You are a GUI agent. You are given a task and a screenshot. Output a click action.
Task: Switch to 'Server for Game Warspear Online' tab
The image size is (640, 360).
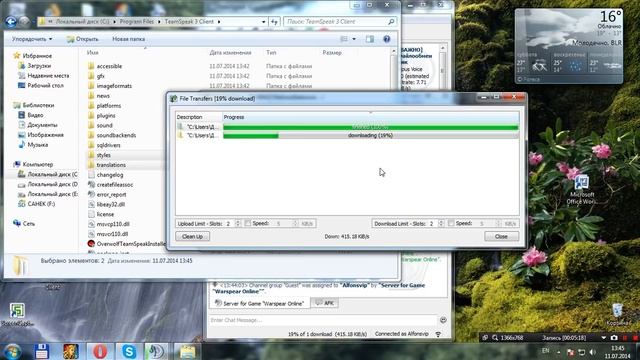[x=260, y=303]
